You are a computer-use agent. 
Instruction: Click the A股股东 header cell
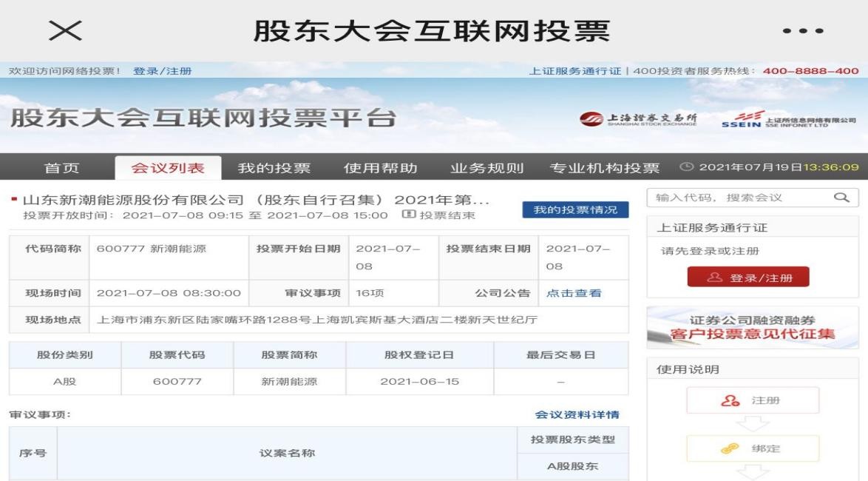tap(573, 466)
